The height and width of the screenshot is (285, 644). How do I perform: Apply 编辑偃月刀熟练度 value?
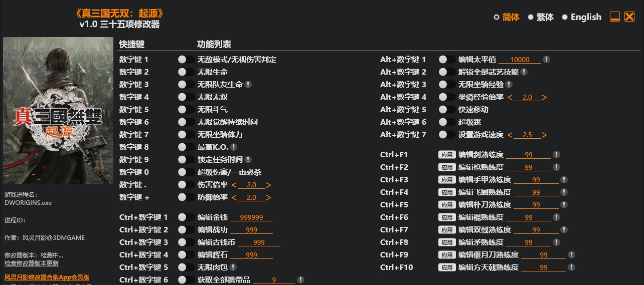(x=447, y=255)
